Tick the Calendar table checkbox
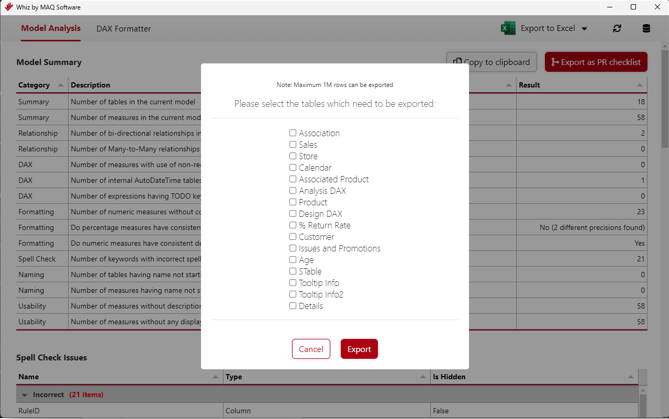Viewport: 669px width, 419px height. coord(293,168)
